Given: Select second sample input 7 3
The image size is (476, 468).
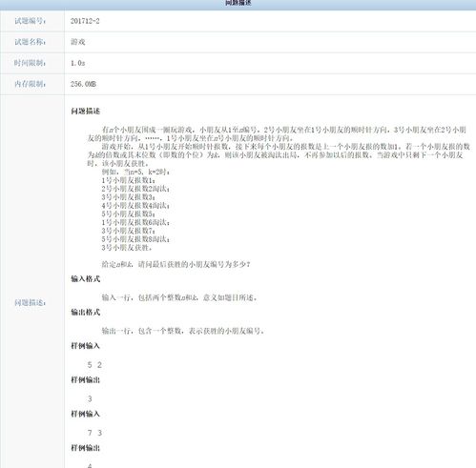Looking at the screenshot, I should click(x=94, y=433).
